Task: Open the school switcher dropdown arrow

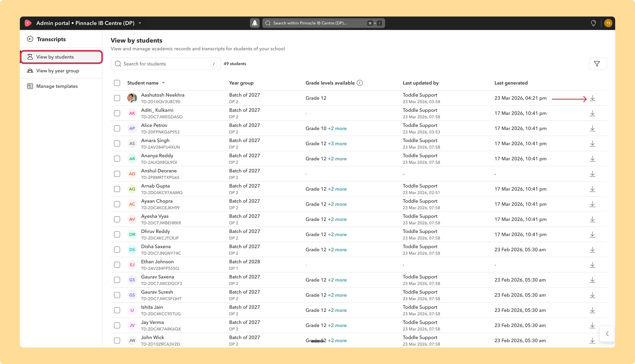Action: 140,23
